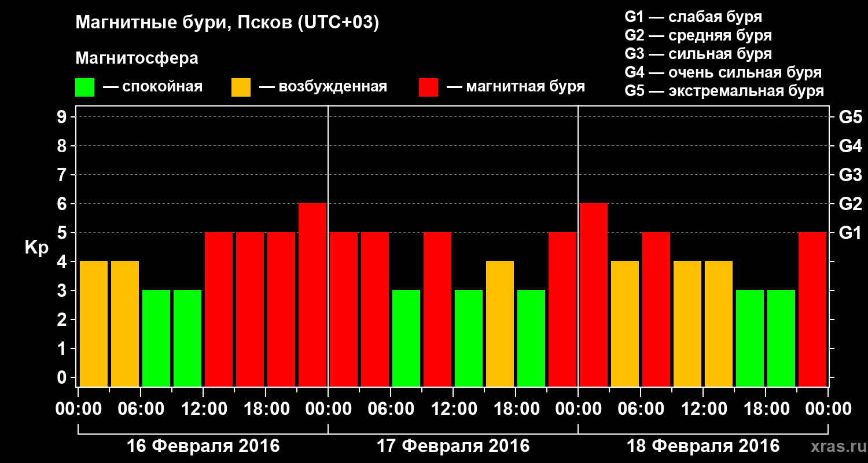This screenshot has width=868, height=463.
Task: Click the green 17 Февраля bar starting at 12:00
Action: click(x=469, y=338)
